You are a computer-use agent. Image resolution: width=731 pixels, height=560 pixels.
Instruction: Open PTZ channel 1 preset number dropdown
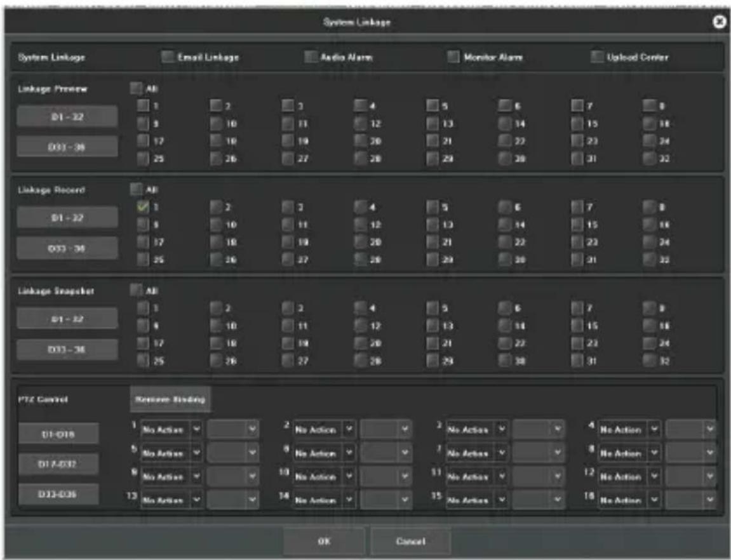[232, 430]
